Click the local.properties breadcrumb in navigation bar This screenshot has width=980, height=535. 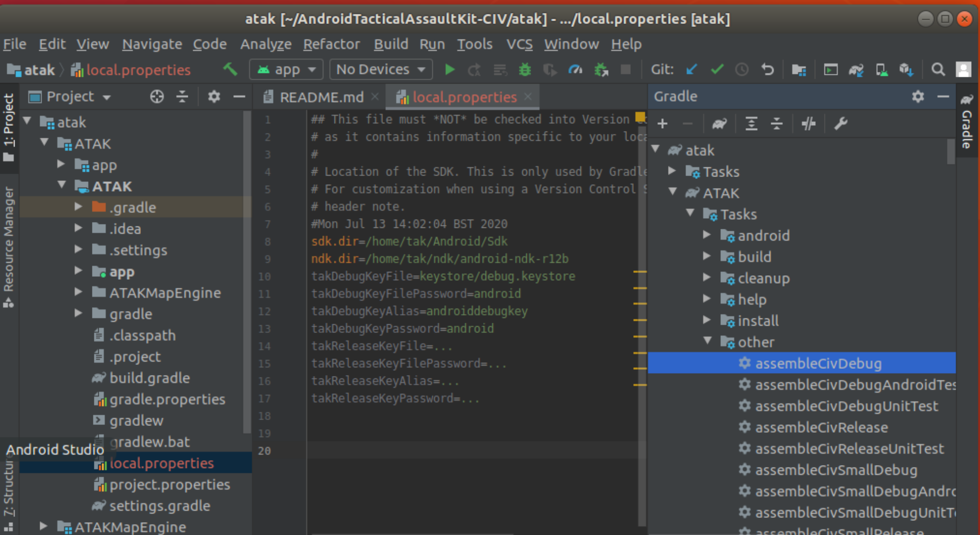click(131, 70)
